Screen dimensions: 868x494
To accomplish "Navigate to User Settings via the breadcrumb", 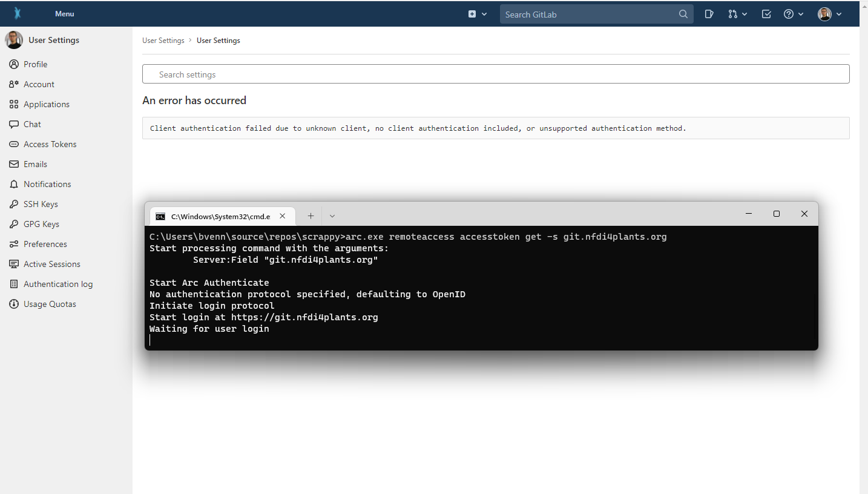I will point(163,40).
